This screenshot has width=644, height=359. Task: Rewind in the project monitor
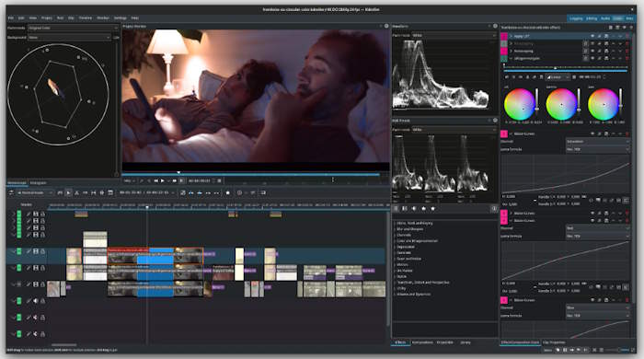(x=155, y=180)
